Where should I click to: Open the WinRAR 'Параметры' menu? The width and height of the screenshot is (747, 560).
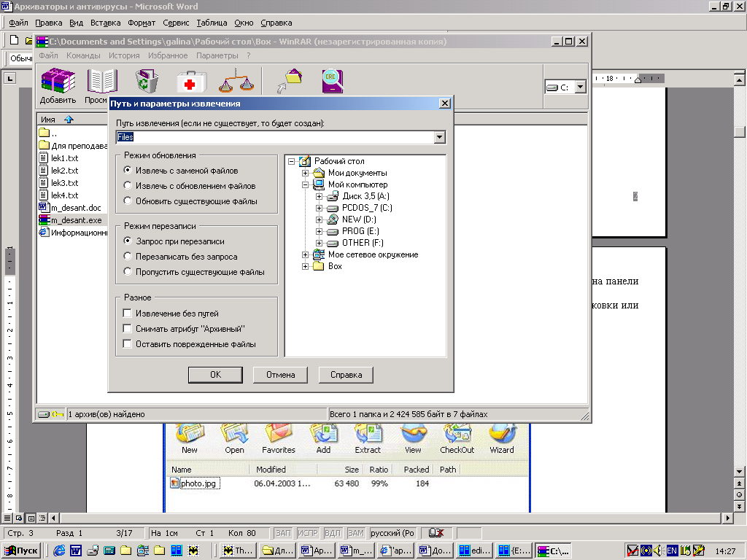point(217,55)
